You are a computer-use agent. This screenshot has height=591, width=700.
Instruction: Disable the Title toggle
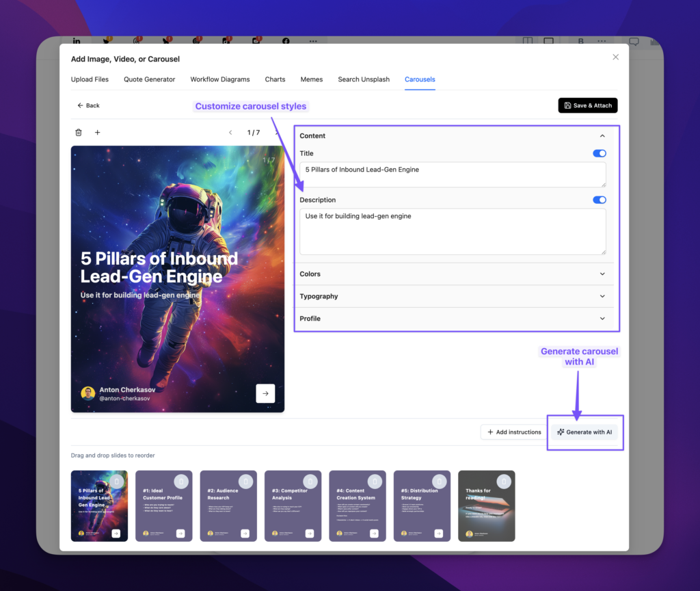click(599, 153)
